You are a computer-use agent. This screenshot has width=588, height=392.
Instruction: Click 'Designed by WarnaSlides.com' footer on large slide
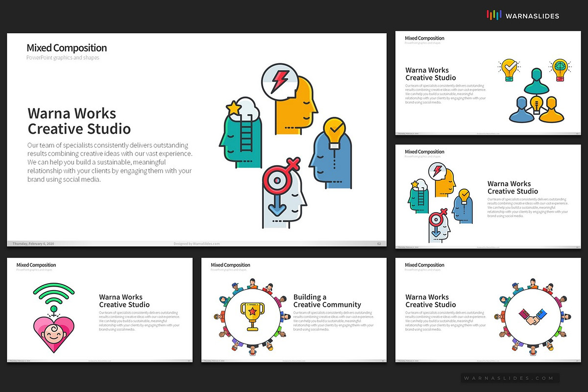[x=196, y=244]
